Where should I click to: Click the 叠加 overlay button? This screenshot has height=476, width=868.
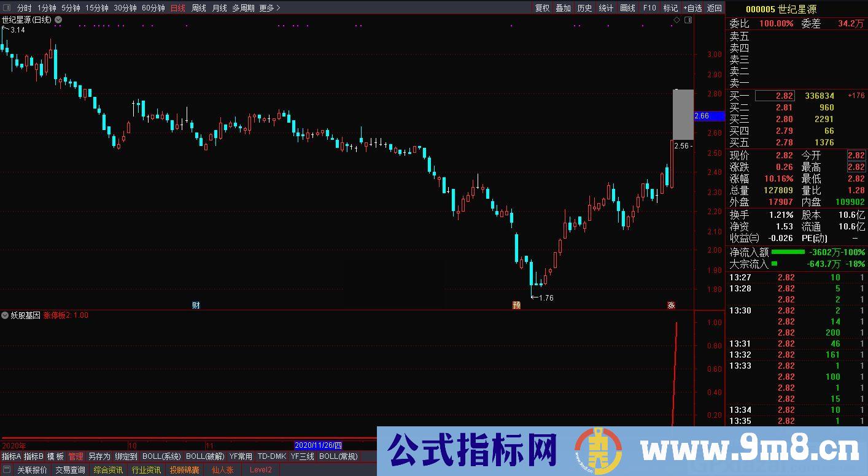pos(564,8)
